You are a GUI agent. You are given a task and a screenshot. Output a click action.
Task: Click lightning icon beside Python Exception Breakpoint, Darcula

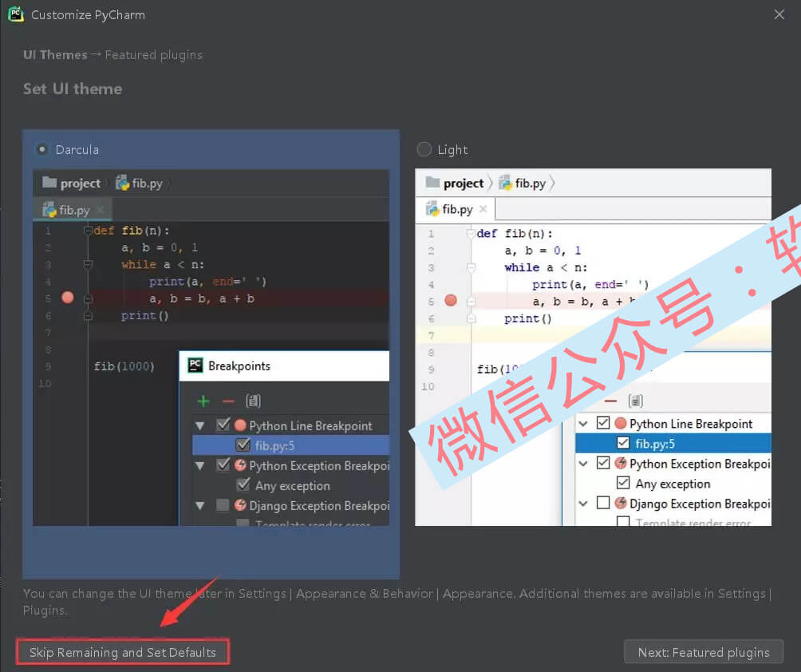point(240,465)
